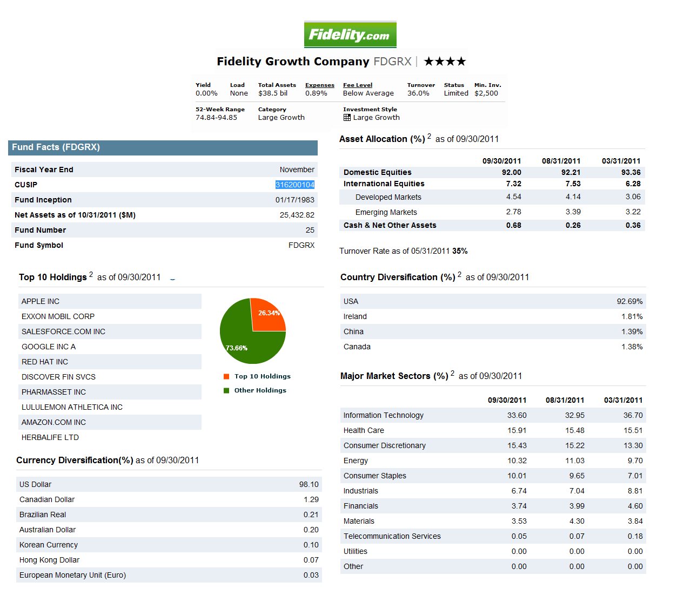The image size is (677, 616).
Task: Click Energy sector label
Action: click(x=356, y=461)
